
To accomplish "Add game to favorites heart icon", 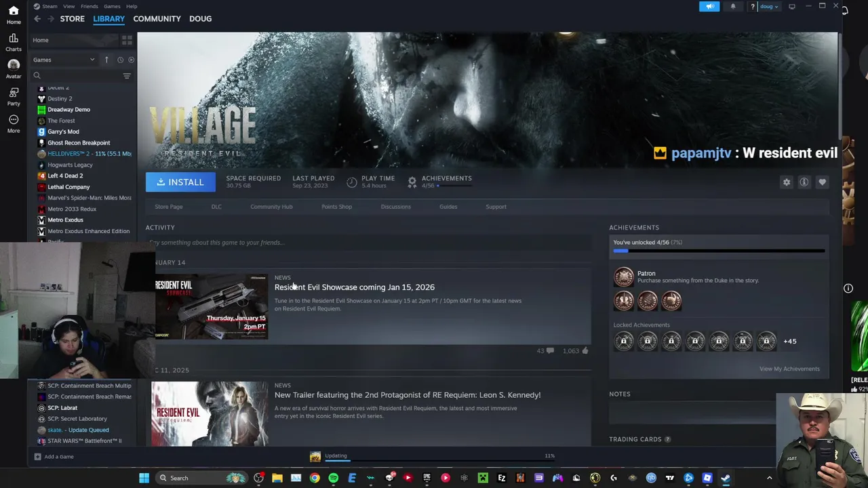I will tap(822, 182).
